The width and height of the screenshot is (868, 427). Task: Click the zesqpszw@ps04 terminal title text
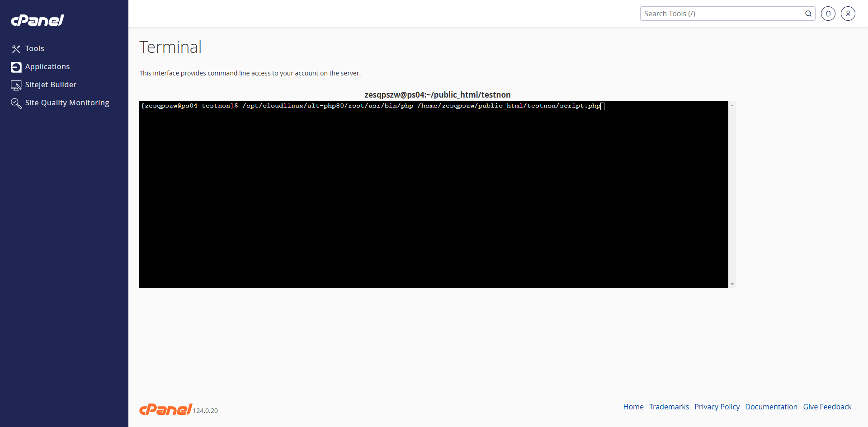click(438, 94)
